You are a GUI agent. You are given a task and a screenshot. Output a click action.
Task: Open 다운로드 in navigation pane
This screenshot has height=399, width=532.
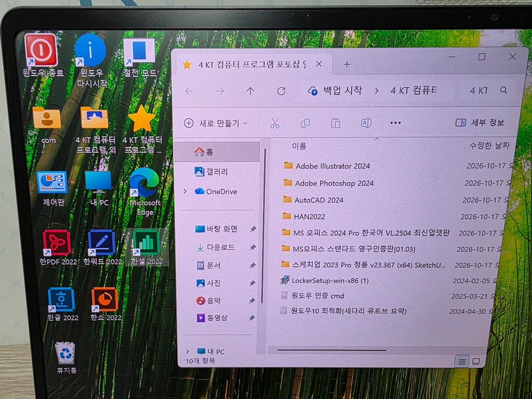tap(216, 247)
